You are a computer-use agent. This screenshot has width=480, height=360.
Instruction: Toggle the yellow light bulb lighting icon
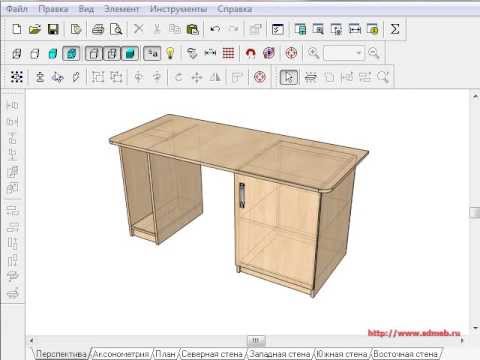170,53
